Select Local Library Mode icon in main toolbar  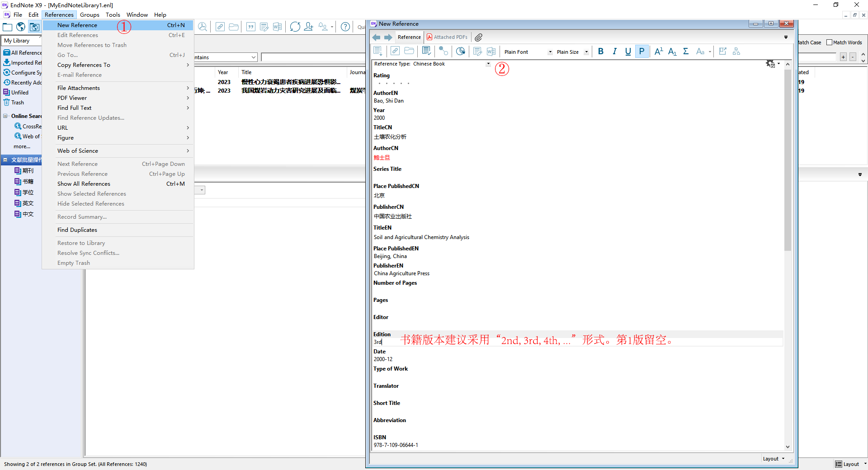8,27
